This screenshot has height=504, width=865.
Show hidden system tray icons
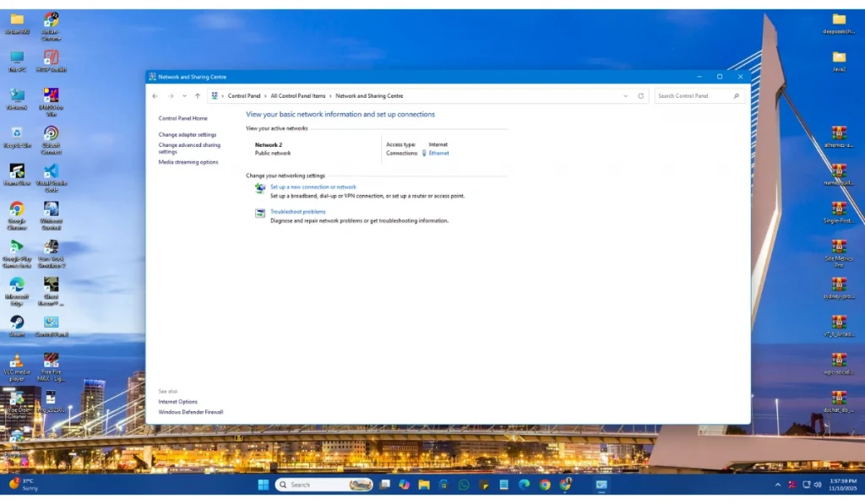[778, 485]
